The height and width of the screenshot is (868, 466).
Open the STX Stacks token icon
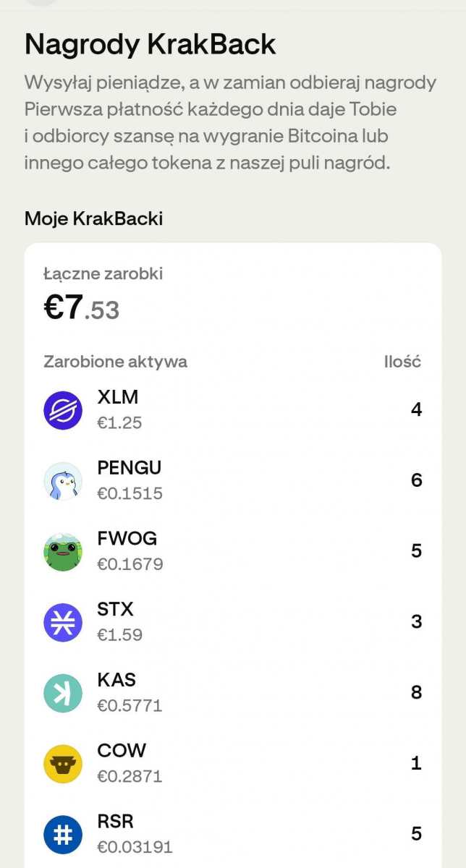point(63,622)
